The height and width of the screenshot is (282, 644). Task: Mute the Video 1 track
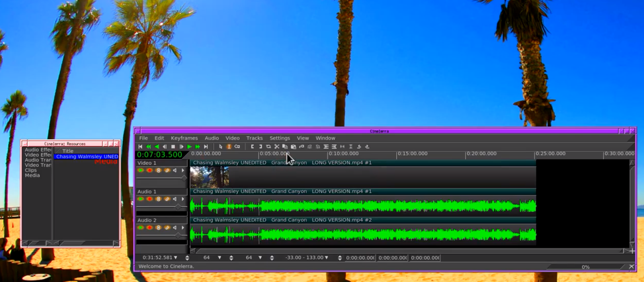click(175, 170)
